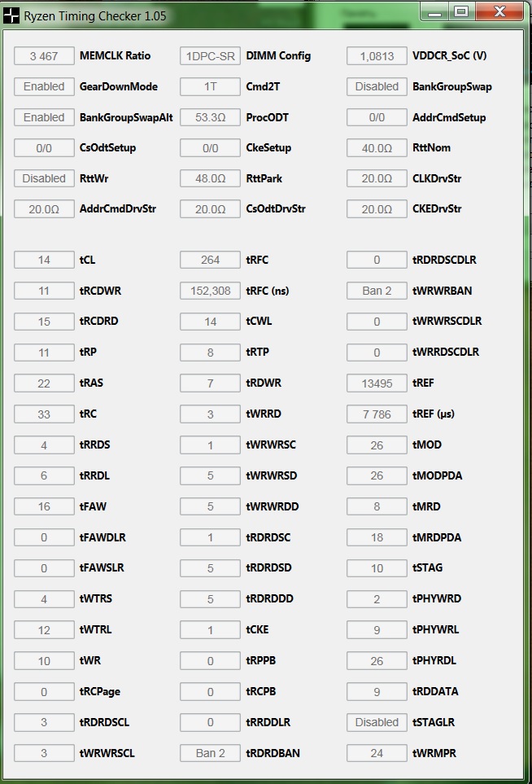The height and width of the screenshot is (784, 532).
Task: Click the tRRDS value field
Action: pyautogui.click(x=44, y=445)
